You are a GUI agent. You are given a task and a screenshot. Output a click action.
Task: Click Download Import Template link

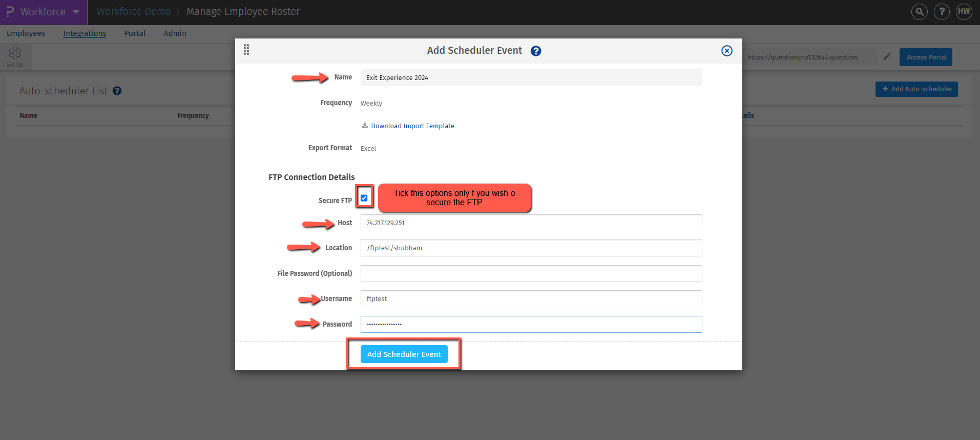(412, 126)
